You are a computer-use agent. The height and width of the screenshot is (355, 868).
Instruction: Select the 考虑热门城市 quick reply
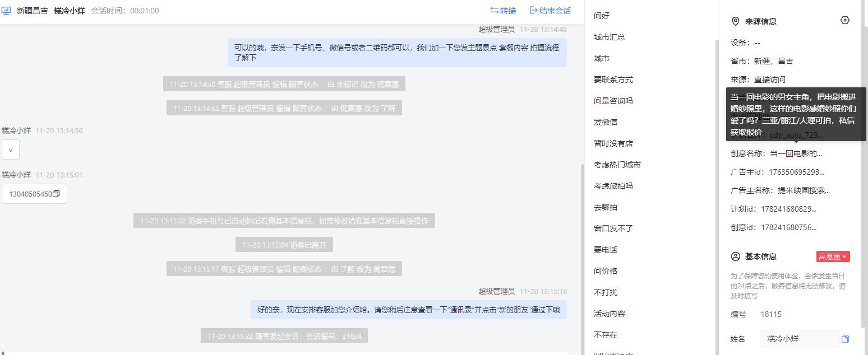[617, 165]
